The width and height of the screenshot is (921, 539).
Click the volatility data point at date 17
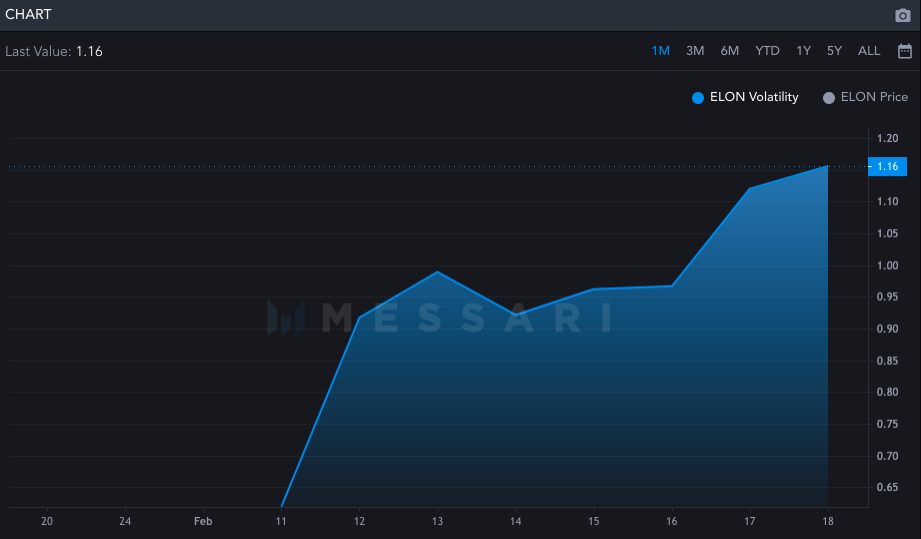(x=750, y=188)
